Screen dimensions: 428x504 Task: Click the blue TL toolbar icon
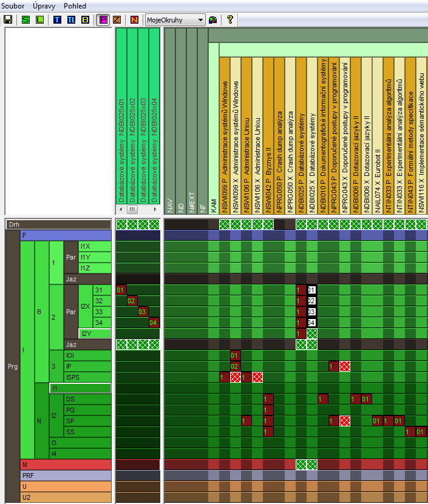[71, 19]
